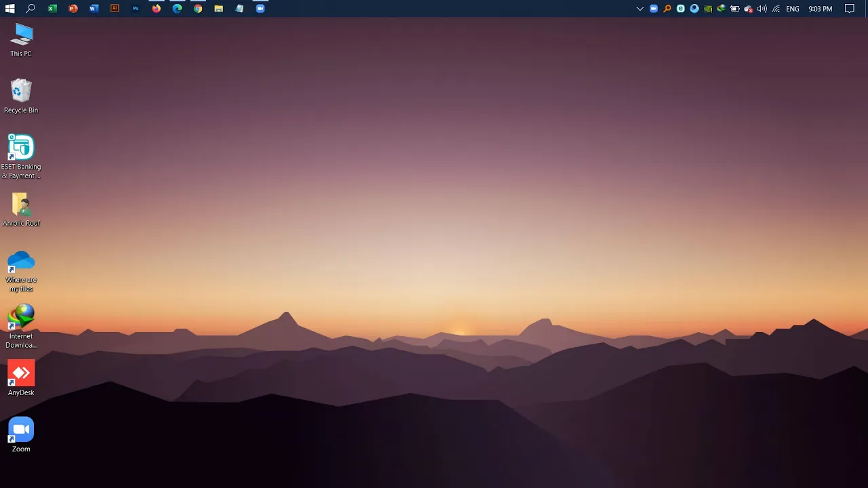Image resolution: width=868 pixels, height=488 pixels.
Task: Open the Notepad-style taskbar app
Action: coord(239,9)
